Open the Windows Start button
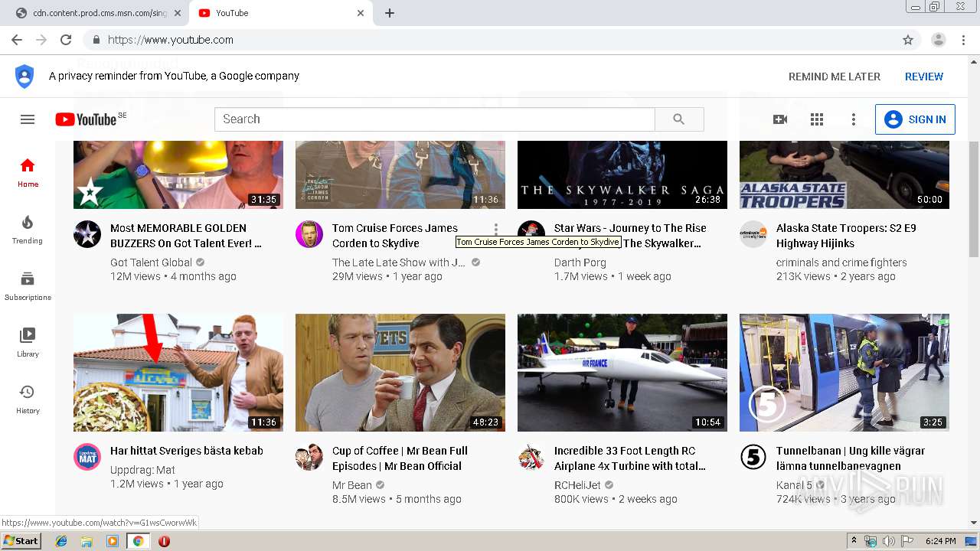 pos(21,541)
